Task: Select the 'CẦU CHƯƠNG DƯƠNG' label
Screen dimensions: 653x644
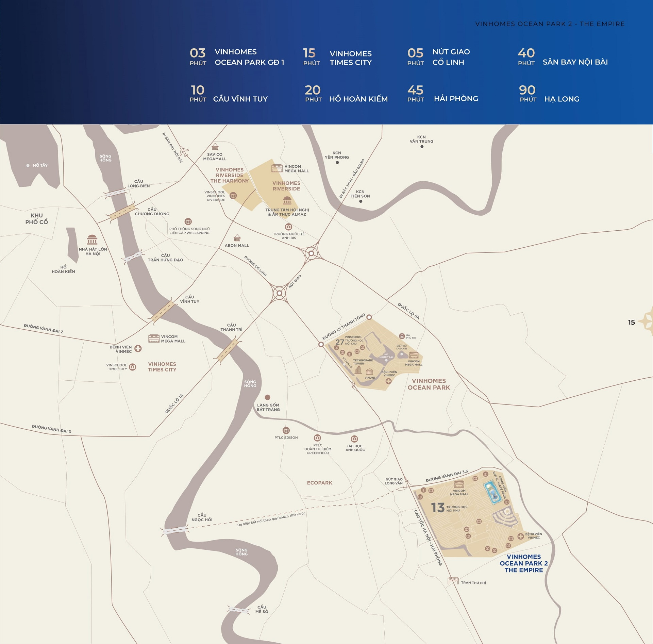Action: [152, 212]
